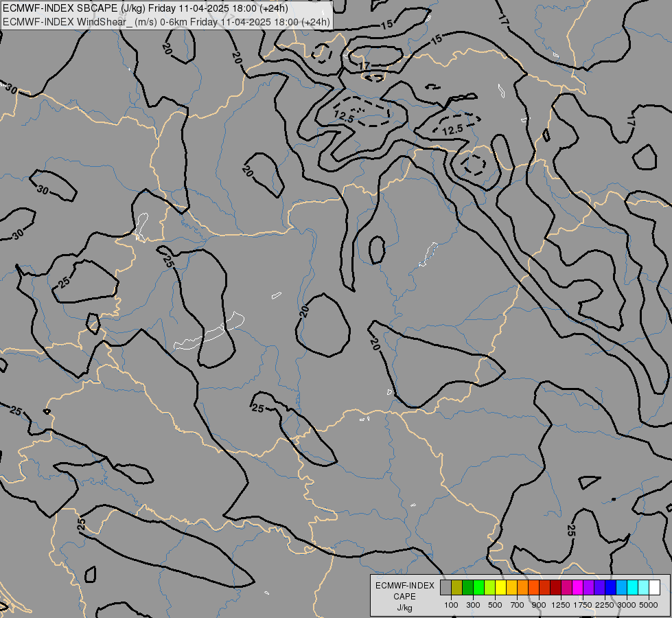Select the pure blue legend swatch
Image resolution: width=672 pixels, height=618 pixels.
(x=611, y=588)
